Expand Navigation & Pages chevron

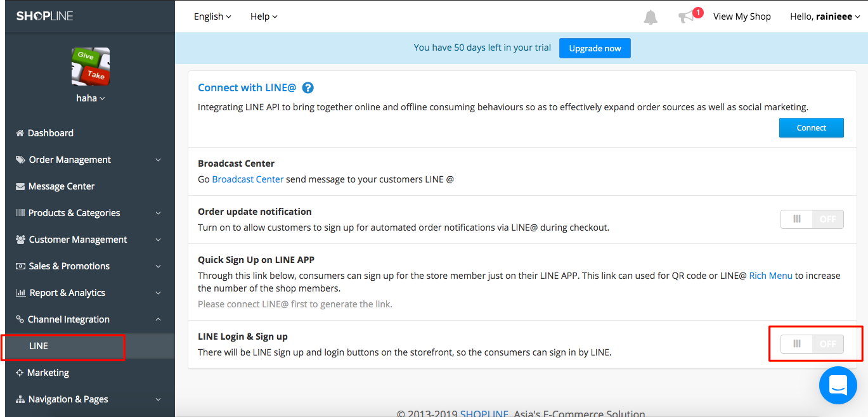[159, 399]
